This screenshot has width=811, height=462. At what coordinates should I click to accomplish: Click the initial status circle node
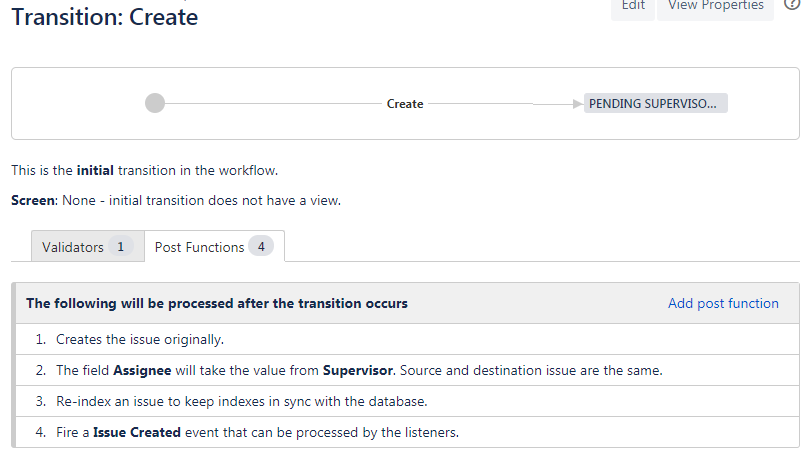[155, 103]
